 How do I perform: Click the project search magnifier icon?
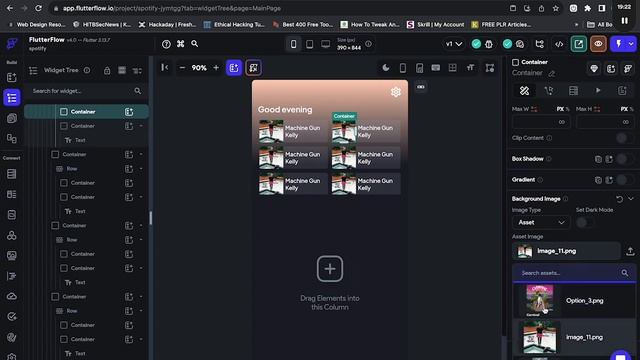click(x=195, y=44)
